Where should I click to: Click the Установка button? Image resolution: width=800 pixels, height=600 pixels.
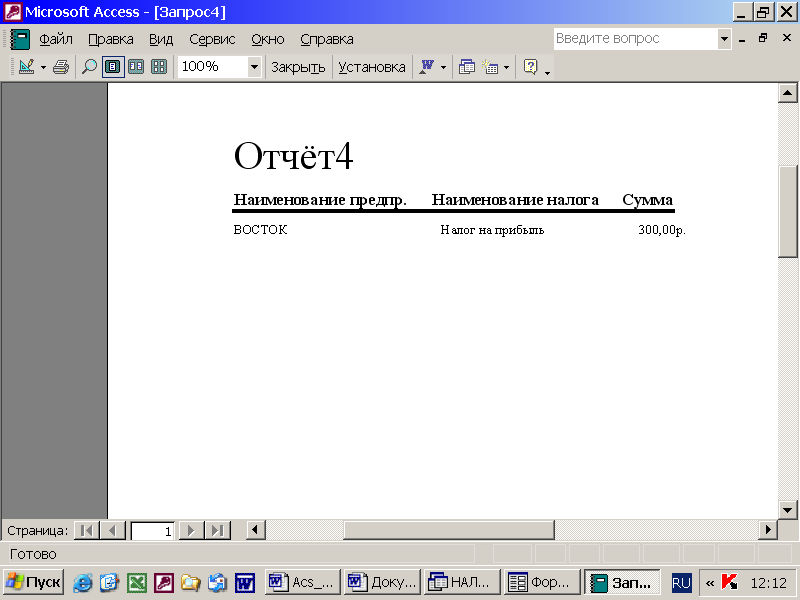click(372, 67)
